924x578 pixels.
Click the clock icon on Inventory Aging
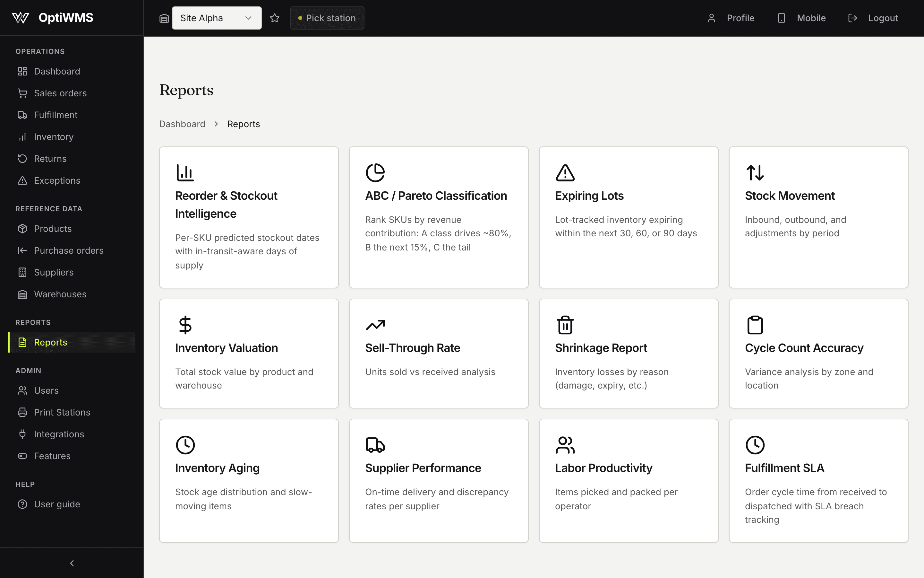click(x=185, y=445)
